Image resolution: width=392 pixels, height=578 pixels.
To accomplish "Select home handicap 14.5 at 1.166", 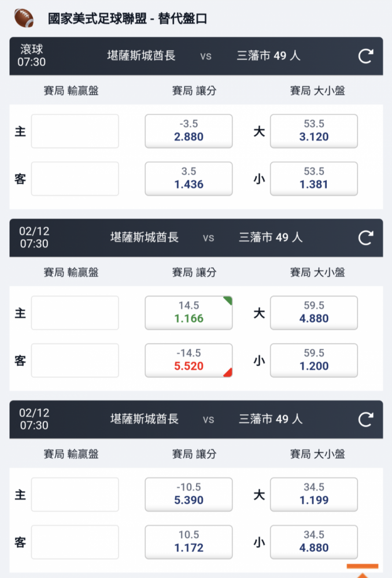I will coord(188,313).
